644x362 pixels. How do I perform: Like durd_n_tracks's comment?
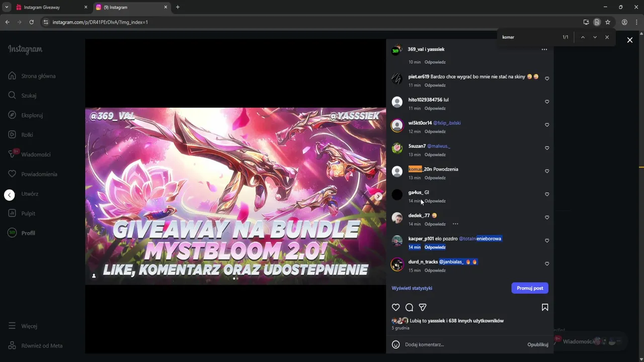pyautogui.click(x=547, y=263)
